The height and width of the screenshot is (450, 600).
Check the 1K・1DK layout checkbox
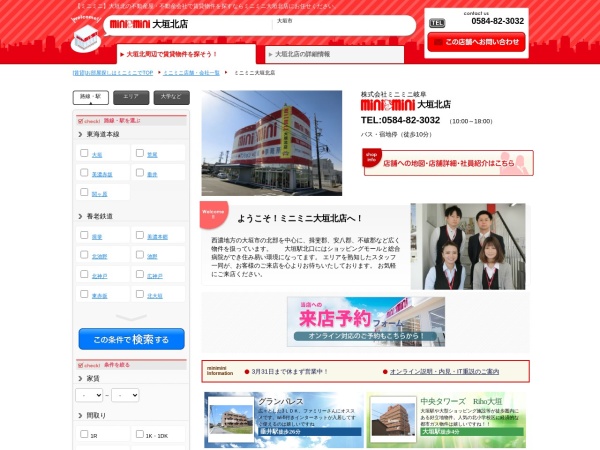click(x=140, y=434)
